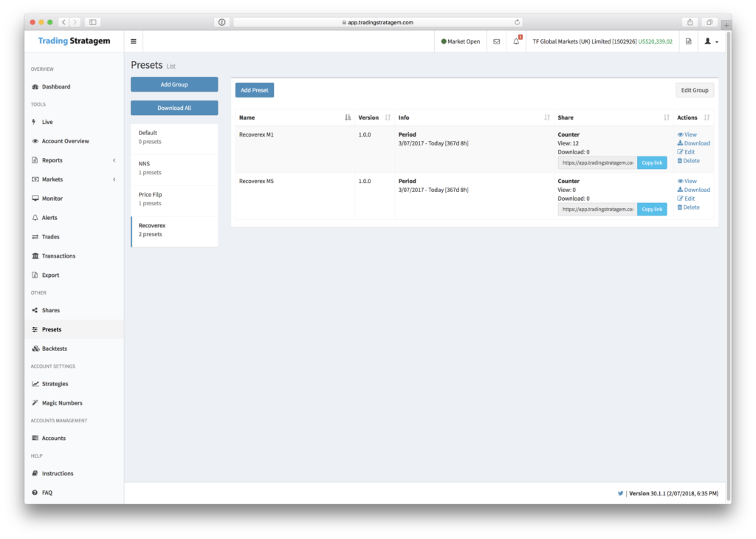
Task: Open the mail envelope icon in header
Action: [497, 41]
